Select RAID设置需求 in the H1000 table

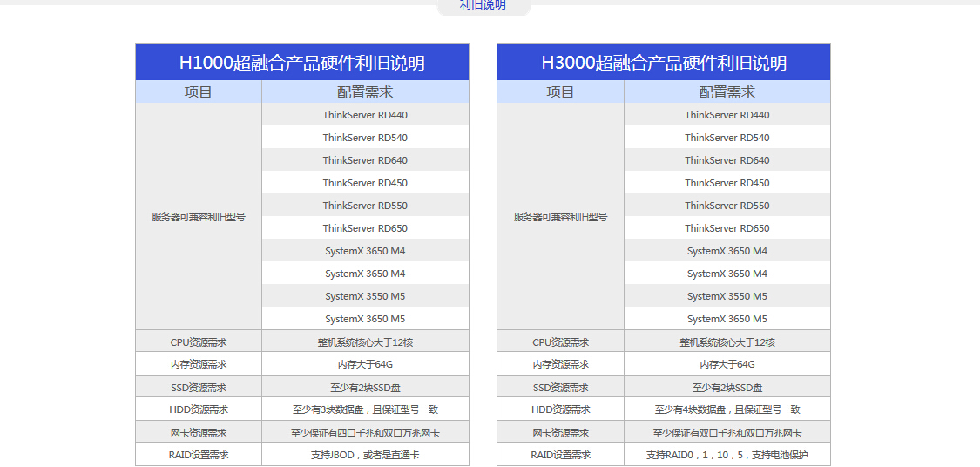[198, 455]
